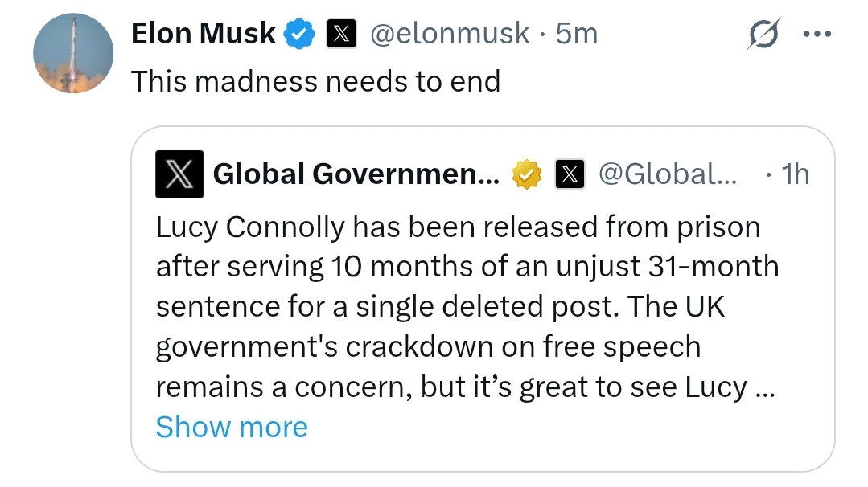Open Elon Musk's rocket profile picture
Viewport: 868px width, 487px height.
click(73, 53)
